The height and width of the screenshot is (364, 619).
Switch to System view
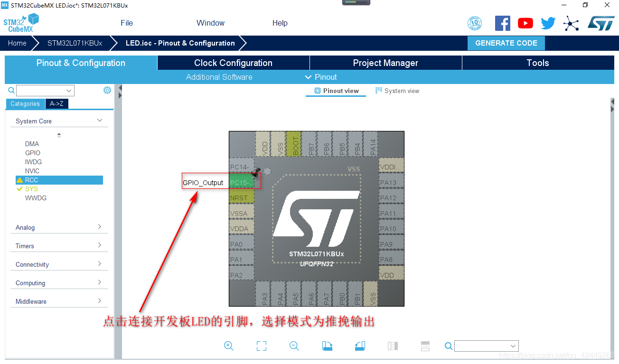[x=397, y=91]
